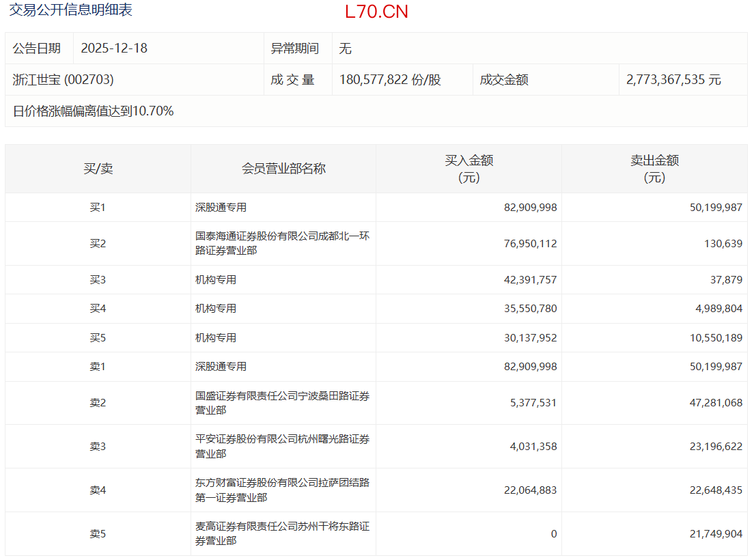Click the 日价格涨幅偏离值达到10.70% reason text
This screenshot has height=560, width=754.
94,111
